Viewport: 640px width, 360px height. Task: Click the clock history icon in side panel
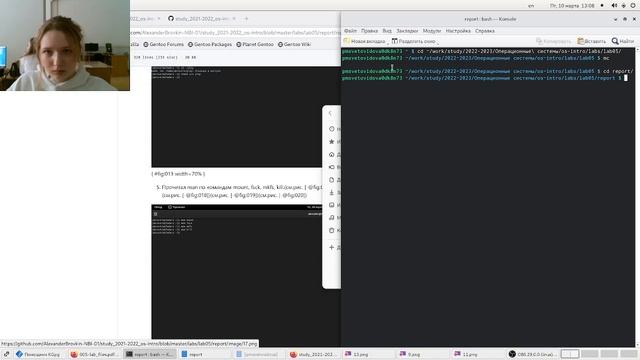[332, 129]
